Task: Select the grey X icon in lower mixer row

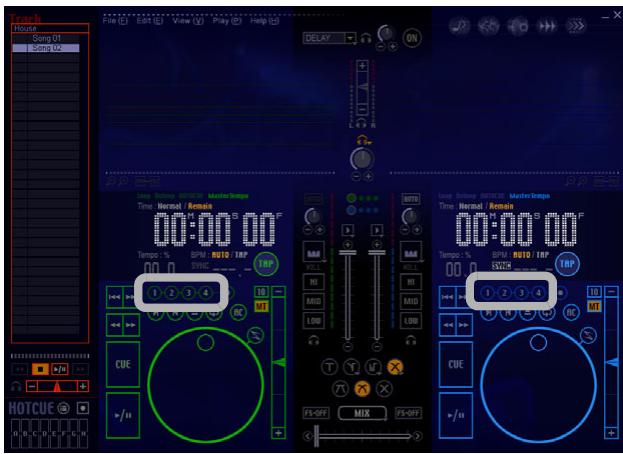Action: pos(384,388)
